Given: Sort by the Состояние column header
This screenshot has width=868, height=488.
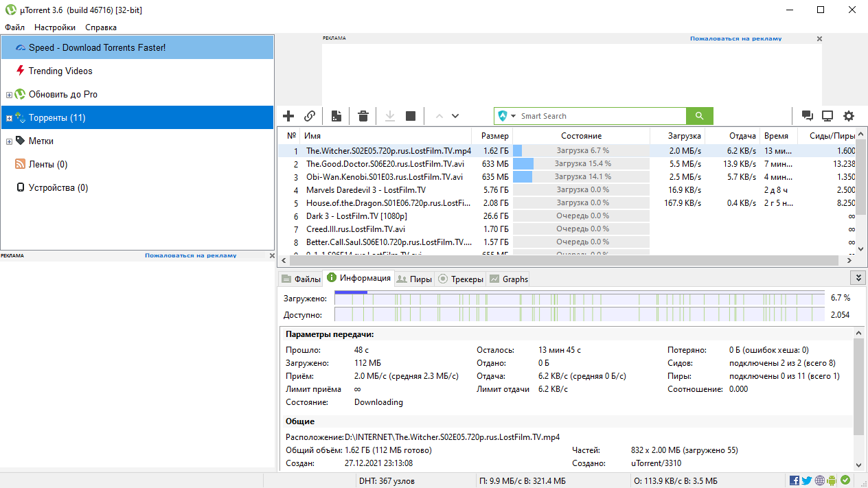Looking at the screenshot, I should (x=581, y=136).
